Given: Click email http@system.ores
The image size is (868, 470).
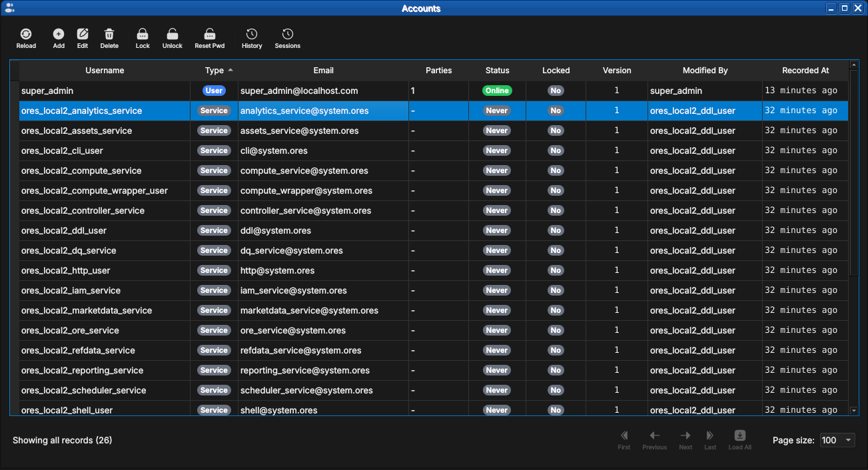Looking at the screenshot, I should tap(277, 270).
